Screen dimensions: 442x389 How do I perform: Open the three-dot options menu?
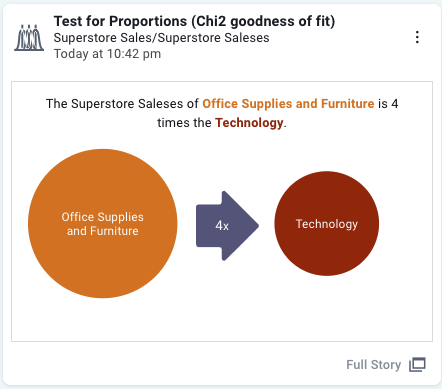click(417, 37)
